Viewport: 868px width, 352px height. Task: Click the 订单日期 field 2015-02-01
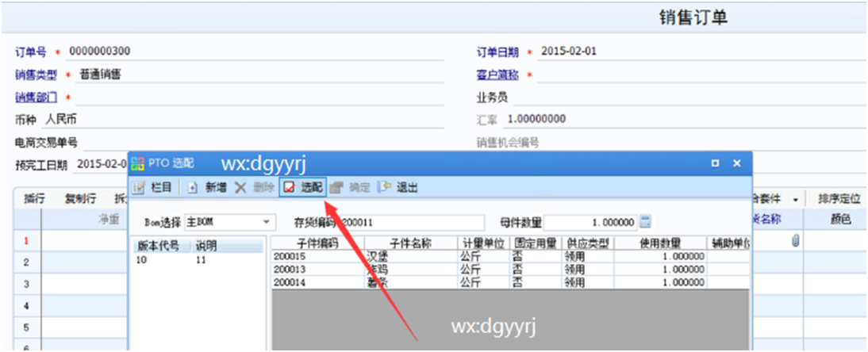pos(702,52)
